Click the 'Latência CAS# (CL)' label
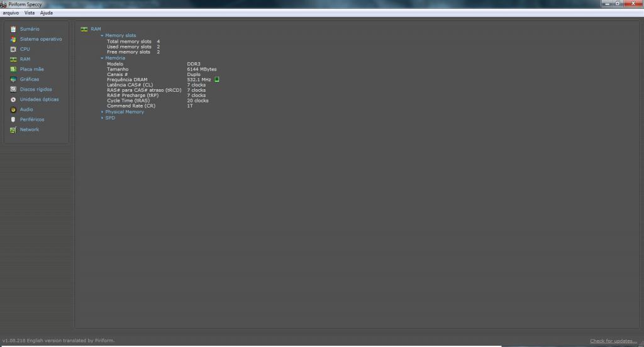The width and height of the screenshot is (644, 347). 130,85
